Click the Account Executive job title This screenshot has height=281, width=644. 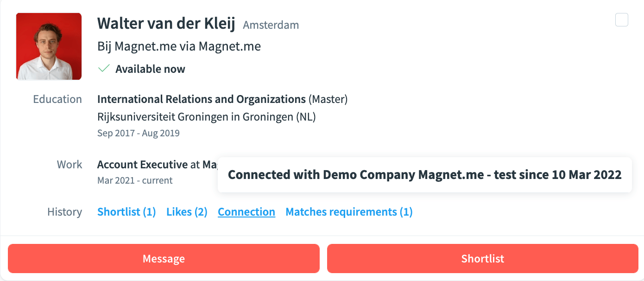[x=142, y=165]
